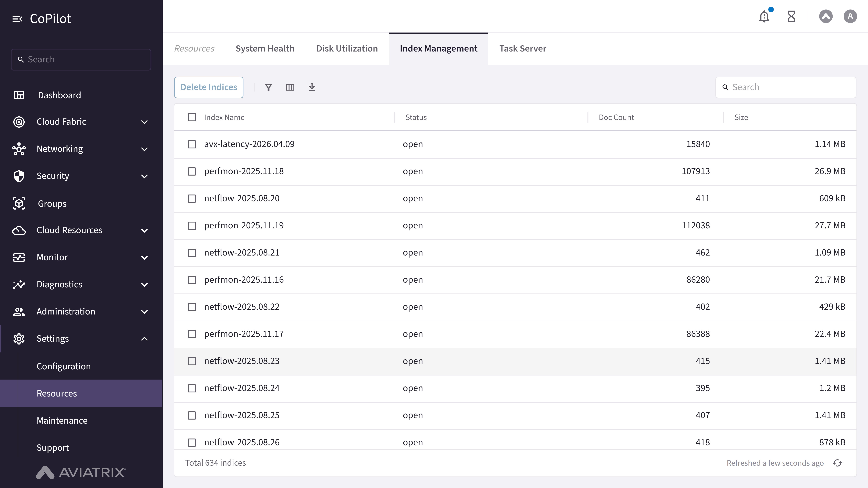Click the hourglass tasks icon
The width and height of the screenshot is (868, 488).
791,16
